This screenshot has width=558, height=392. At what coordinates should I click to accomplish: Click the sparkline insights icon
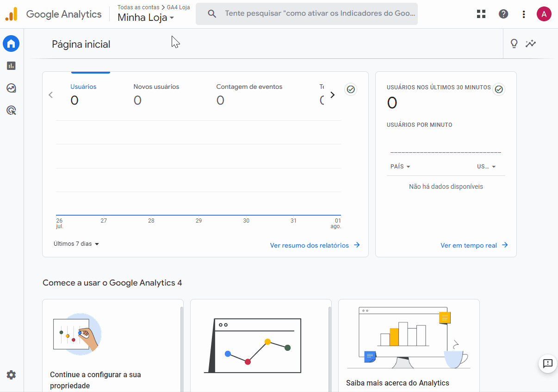pos(531,44)
